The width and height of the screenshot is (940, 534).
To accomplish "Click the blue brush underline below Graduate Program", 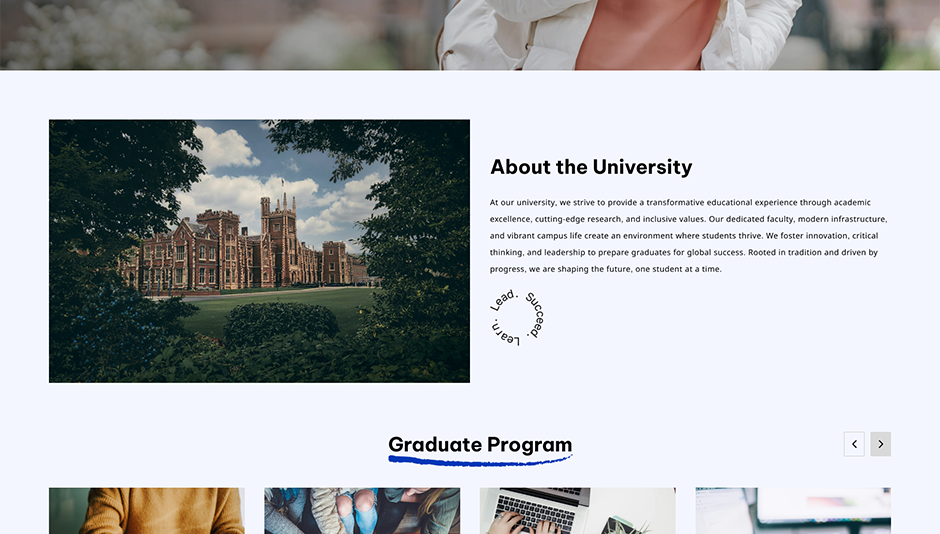I will click(480, 460).
